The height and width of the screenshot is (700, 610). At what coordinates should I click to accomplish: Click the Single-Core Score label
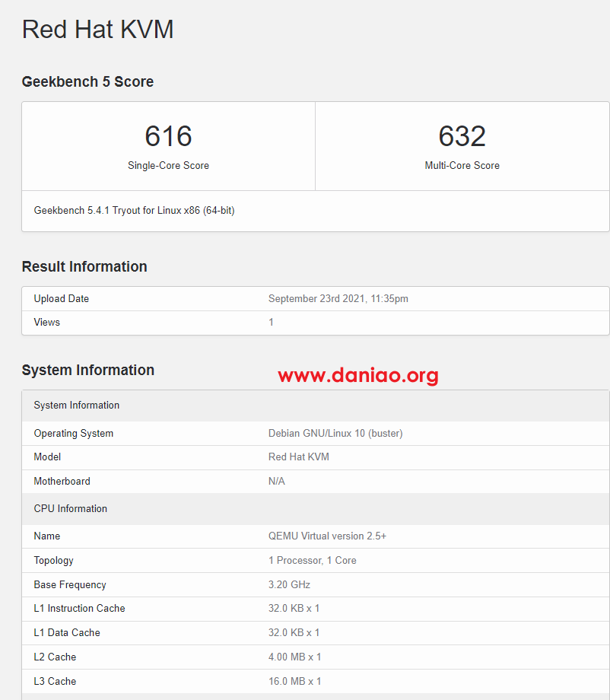(x=168, y=165)
